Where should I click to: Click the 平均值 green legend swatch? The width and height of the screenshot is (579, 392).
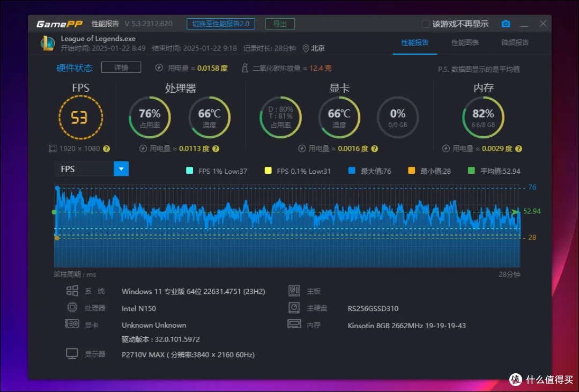(x=471, y=171)
